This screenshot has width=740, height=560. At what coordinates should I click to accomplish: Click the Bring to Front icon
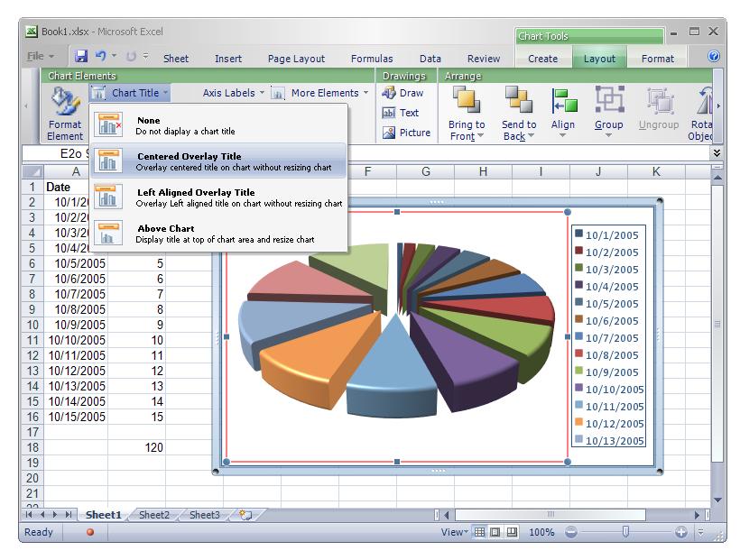click(467, 99)
